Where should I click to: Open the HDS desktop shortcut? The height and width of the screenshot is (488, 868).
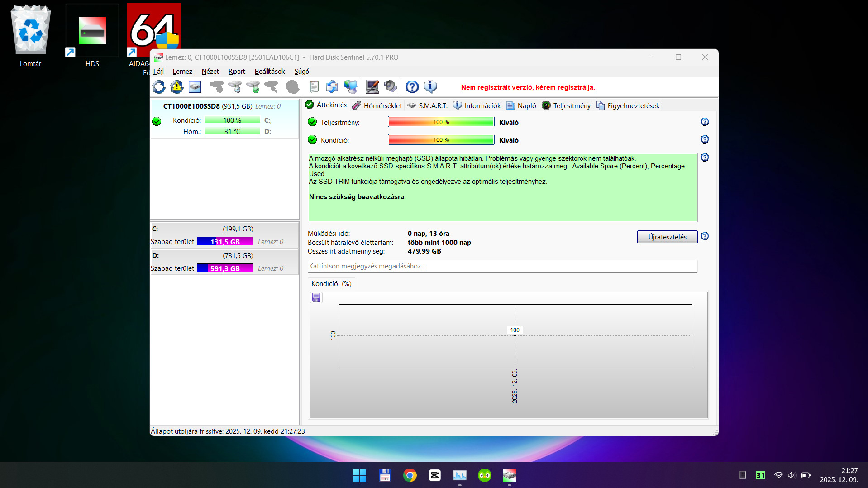click(x=92, y=36)
